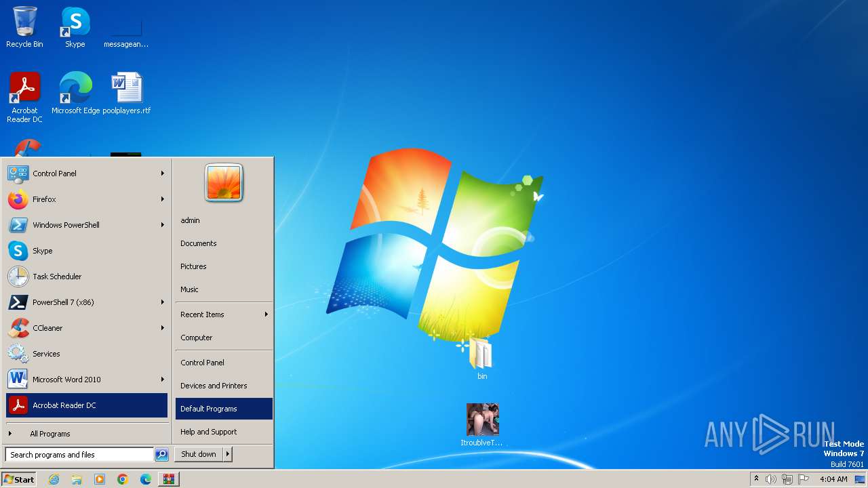Open Microsoft Edge from the taskbar
868x488 pixels.
146,479
